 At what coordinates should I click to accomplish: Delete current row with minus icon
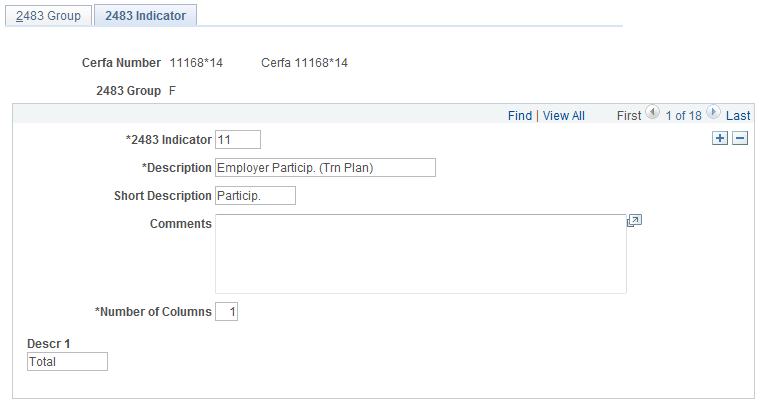click(x=740, y=138)
